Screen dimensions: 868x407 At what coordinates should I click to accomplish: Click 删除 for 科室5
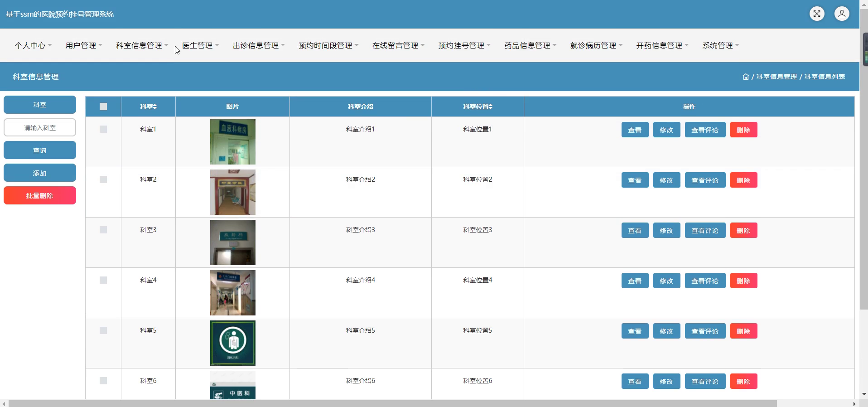tap(743, 331)
